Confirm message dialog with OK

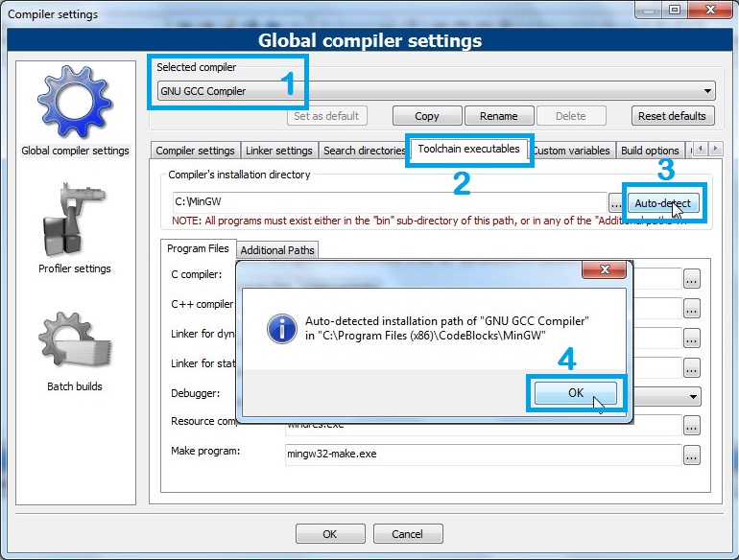point(576,393)
